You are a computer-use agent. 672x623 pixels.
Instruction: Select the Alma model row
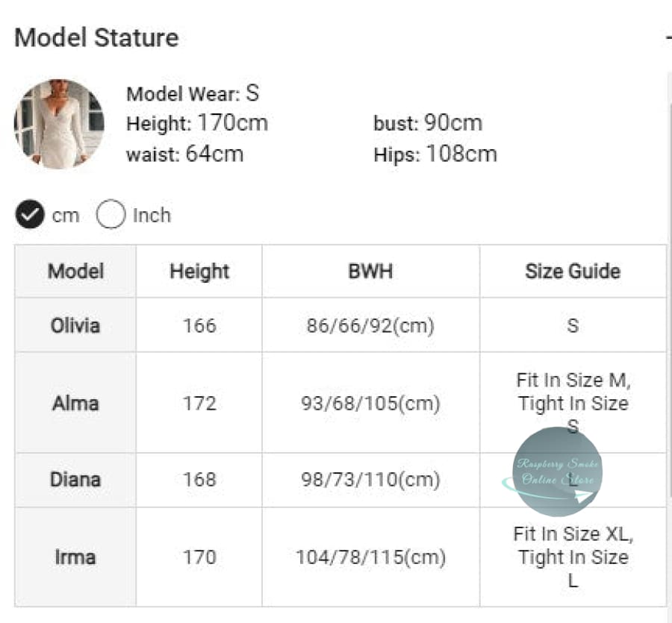click(x=75, y=403)
